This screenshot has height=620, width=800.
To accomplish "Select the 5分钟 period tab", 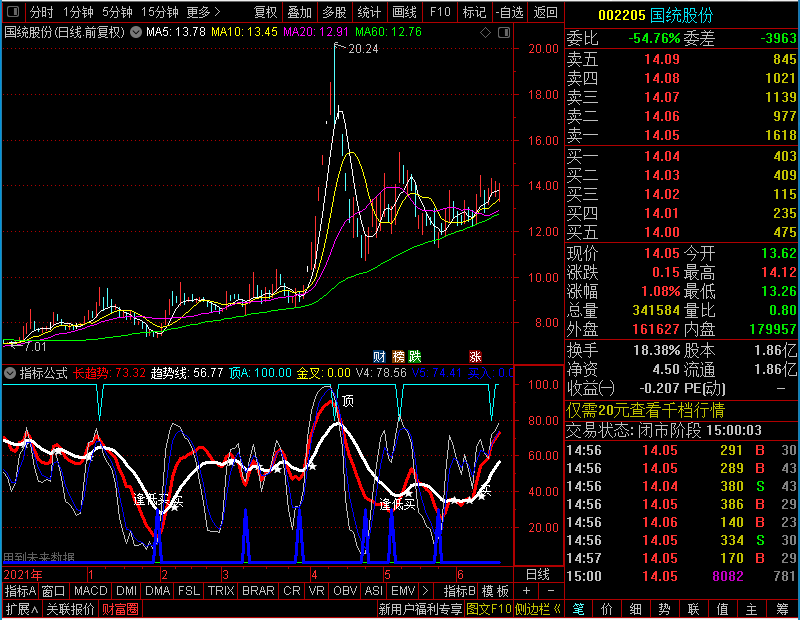I will [x=117, y=11].
